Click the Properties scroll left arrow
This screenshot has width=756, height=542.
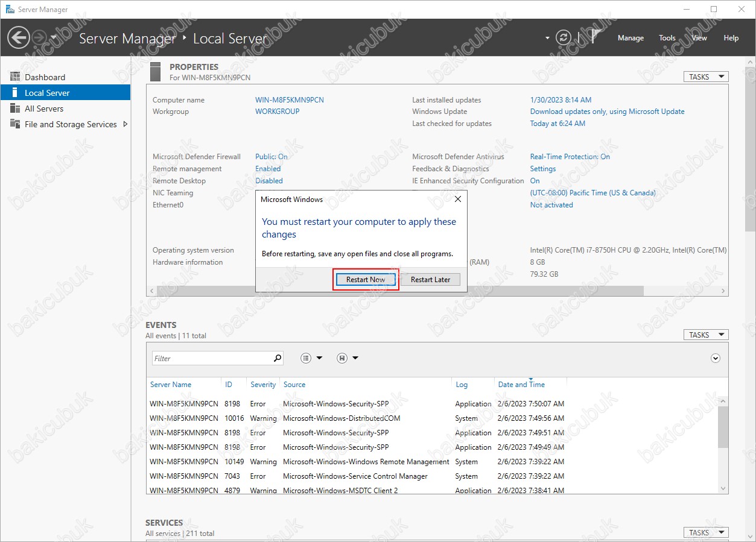151,291
